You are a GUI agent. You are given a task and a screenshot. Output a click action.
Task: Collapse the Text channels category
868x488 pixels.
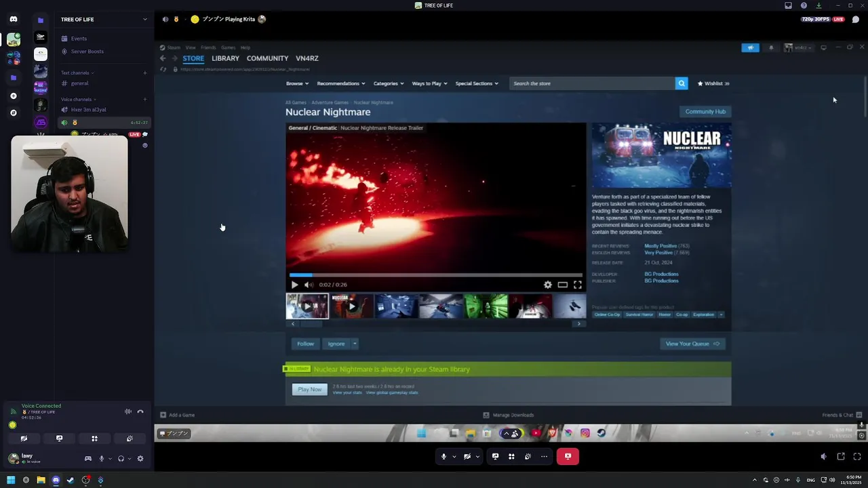(77, 73)
